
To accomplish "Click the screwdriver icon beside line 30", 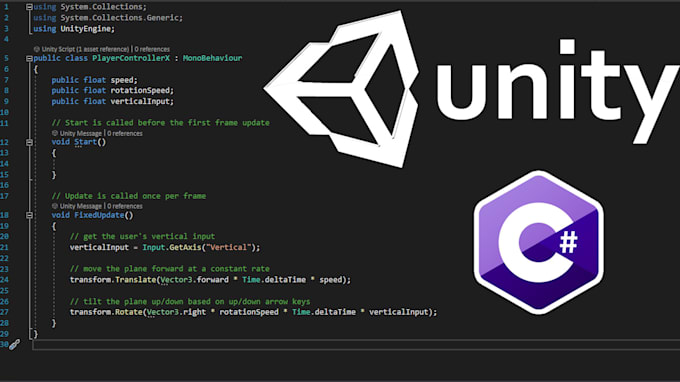I will tap(15, 345).
